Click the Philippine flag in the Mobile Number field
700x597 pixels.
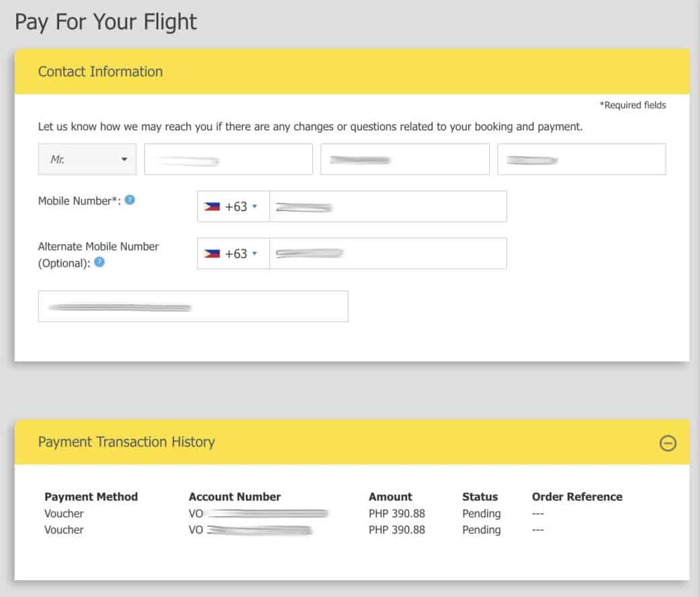pyautogui.click(x=212, y=207)
